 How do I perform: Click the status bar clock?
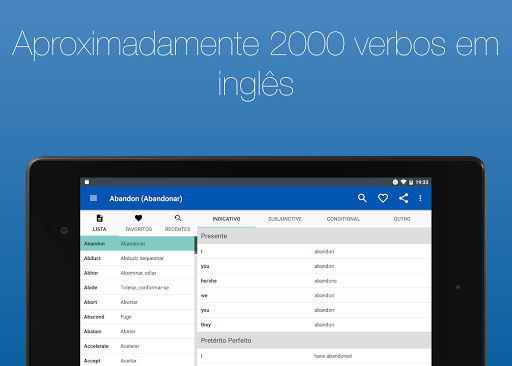[x=422, y=182]
